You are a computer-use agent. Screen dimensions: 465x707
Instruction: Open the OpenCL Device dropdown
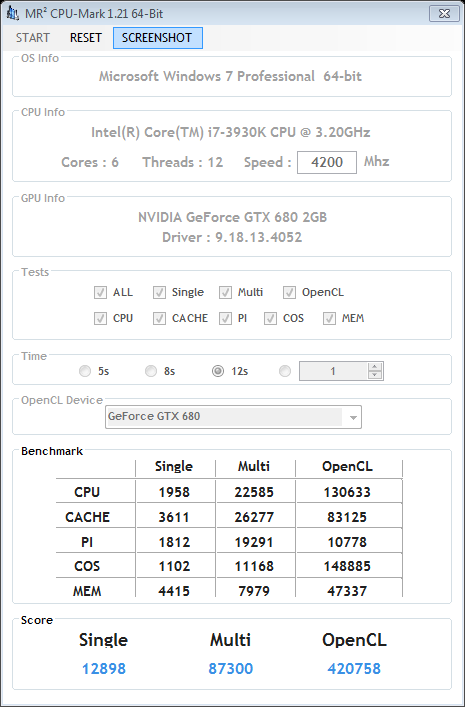pyautogui.click(x=353, y=418)
